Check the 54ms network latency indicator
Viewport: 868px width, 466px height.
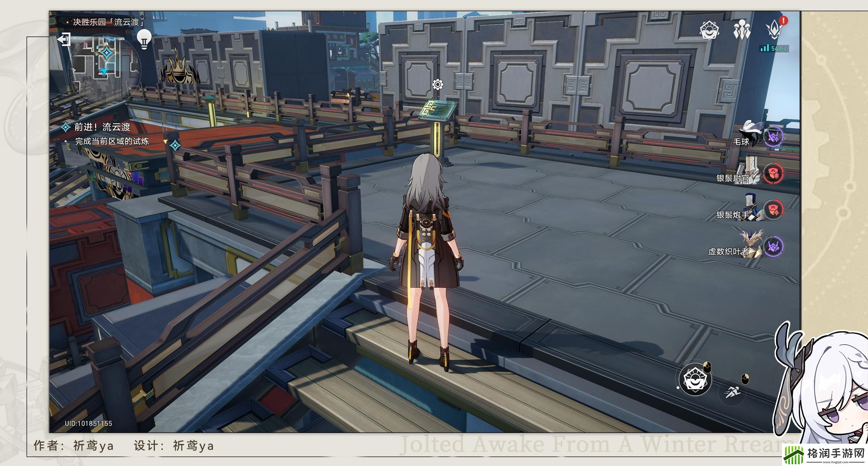point(774,49)
